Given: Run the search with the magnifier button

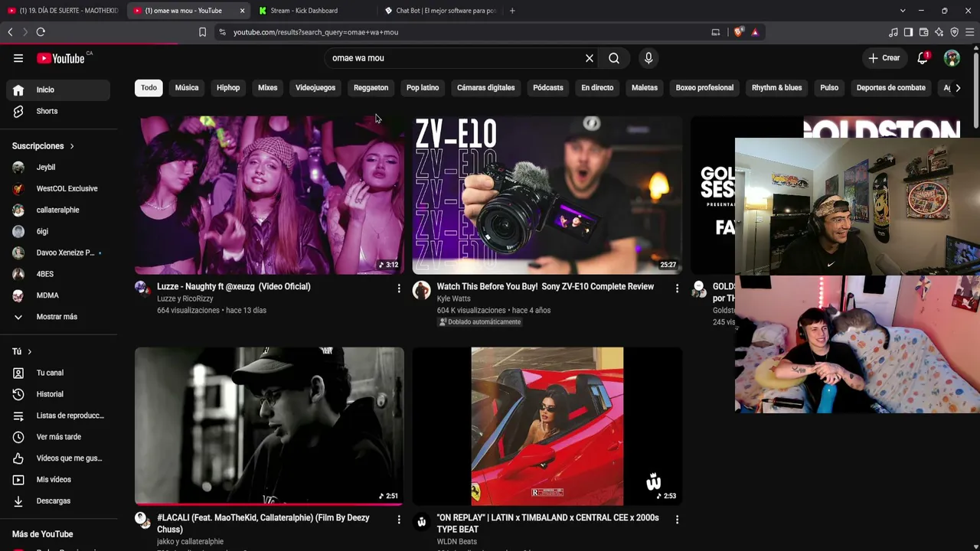Looking at the screenshot, I should tap(614, 58).
